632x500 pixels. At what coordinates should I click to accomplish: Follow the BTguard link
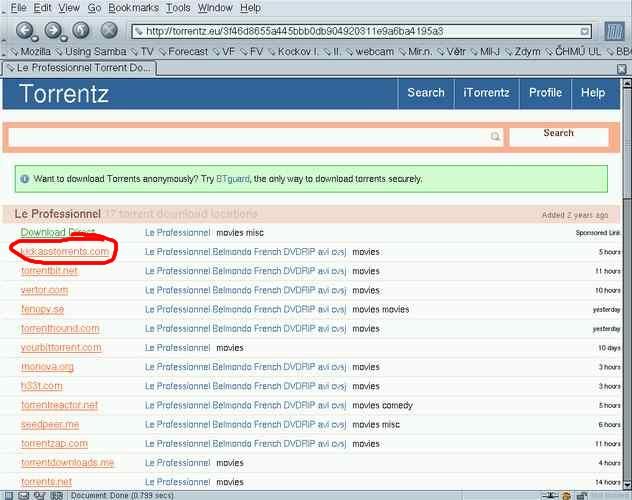(233, 179)
